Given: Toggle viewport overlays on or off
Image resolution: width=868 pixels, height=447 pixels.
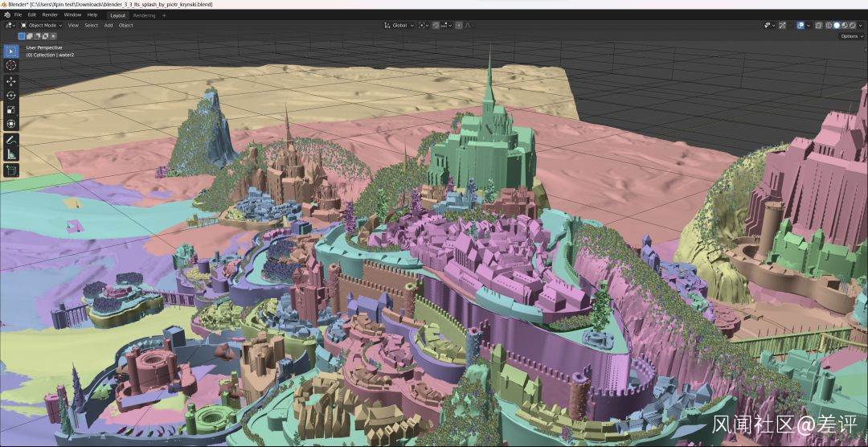Looking at the screenshot, I should point(800,25).
